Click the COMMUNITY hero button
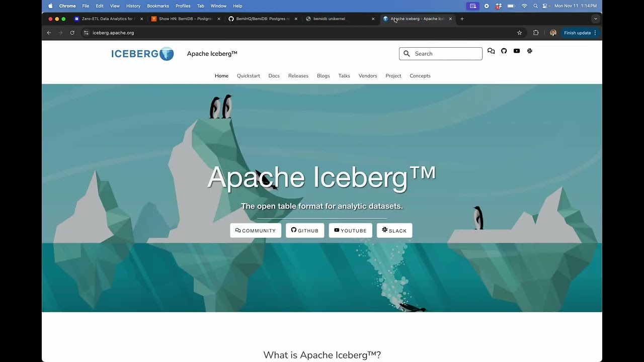 click(256, 230)
